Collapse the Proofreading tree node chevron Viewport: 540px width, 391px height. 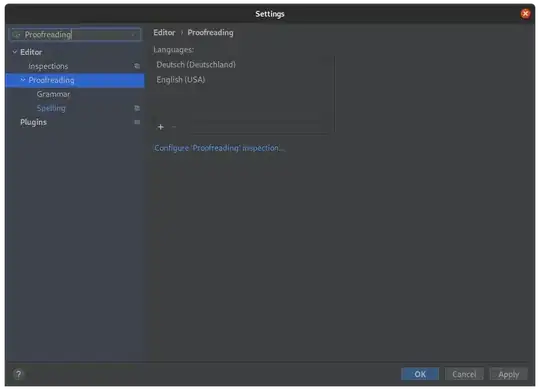pyautogui.click(x=23, y=80)
